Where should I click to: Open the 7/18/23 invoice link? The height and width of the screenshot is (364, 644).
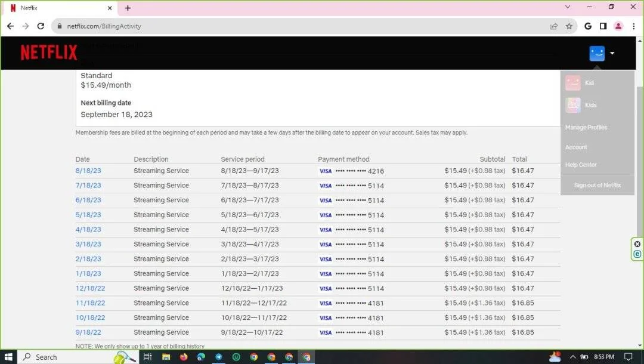click(x=88, y=186)
